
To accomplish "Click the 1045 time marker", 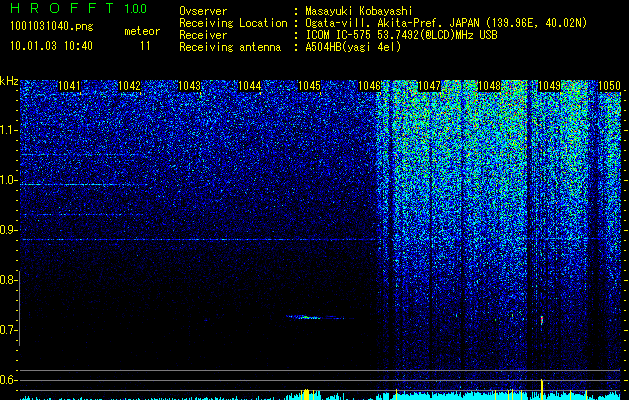I will click(310, 86).
